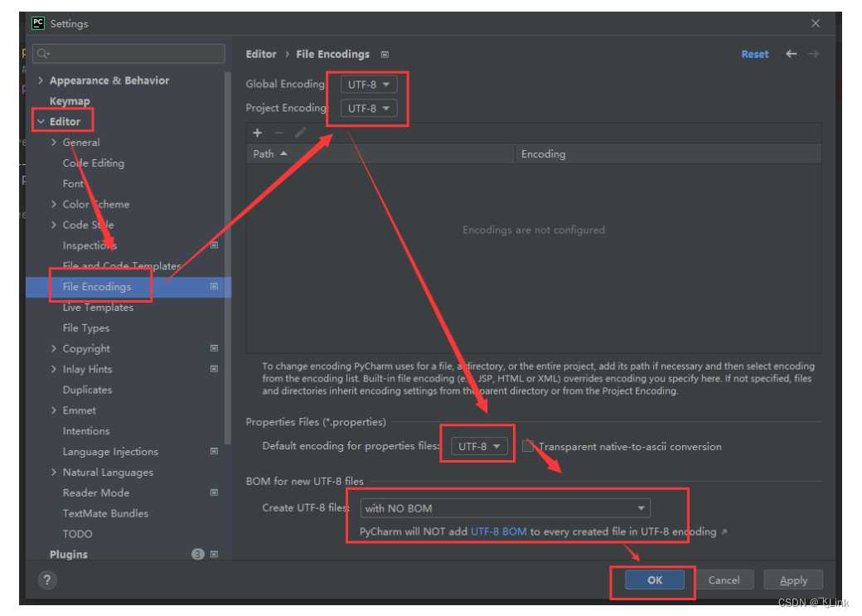Expand the Emmet node

tap(53, 410)
